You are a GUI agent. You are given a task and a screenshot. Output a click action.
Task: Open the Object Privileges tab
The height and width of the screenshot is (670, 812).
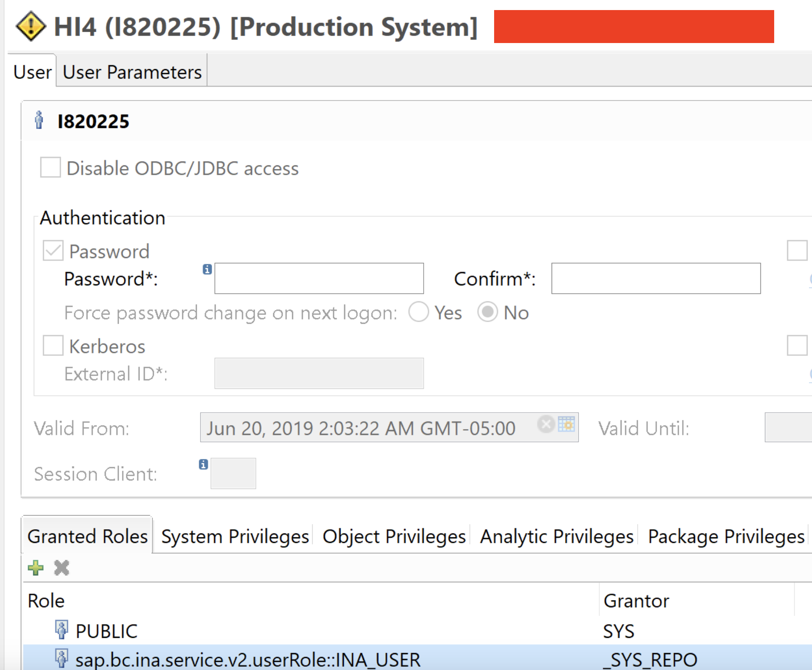coord(394,536)
